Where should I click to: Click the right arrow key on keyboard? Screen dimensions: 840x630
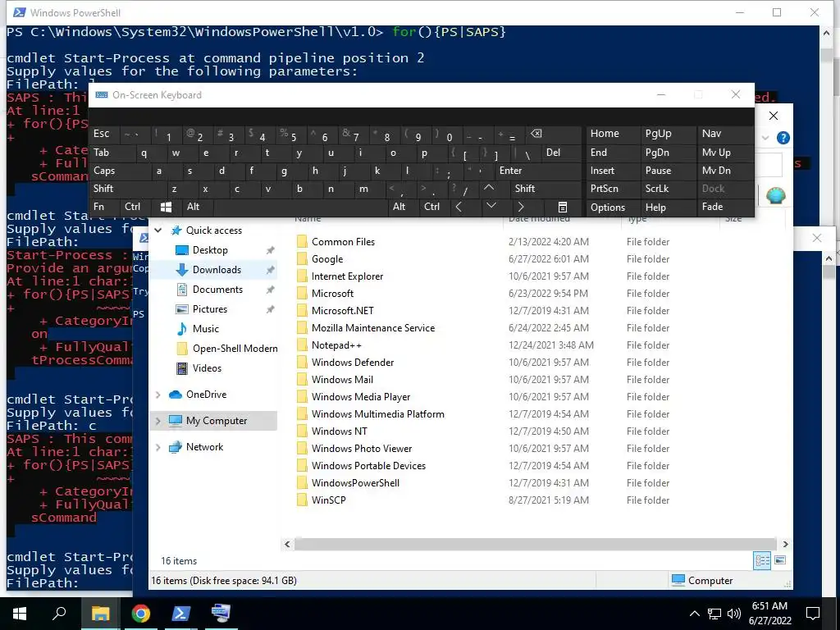pyautogui.click(x=521, y=206)
